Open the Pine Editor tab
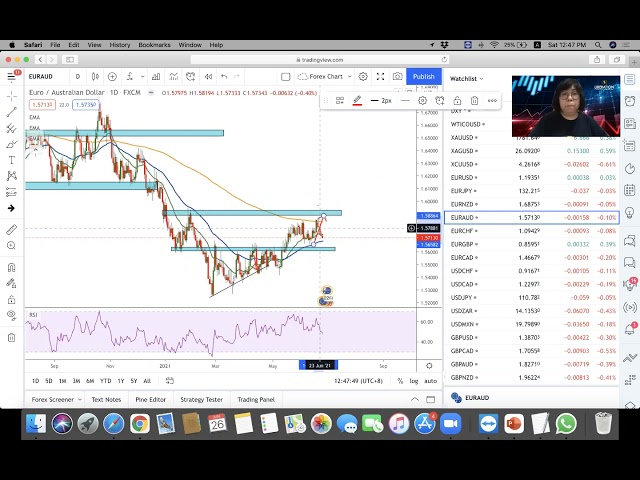The height and width of the screenshot is (480, 640). (x=150, y=399)
